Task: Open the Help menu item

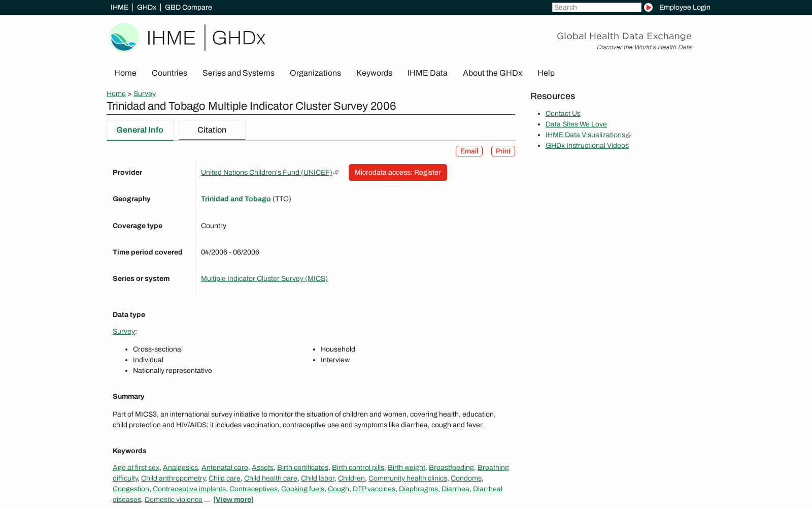Action: point(546,73)
